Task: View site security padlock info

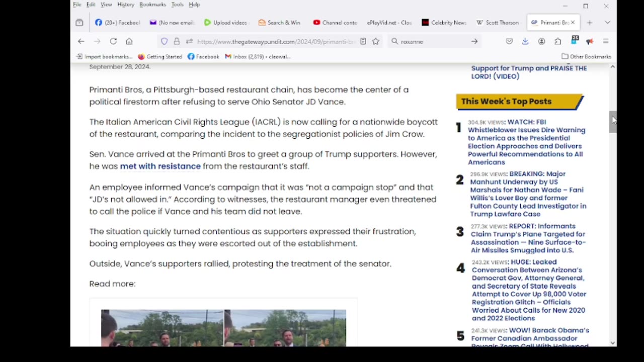Action: 177,41
